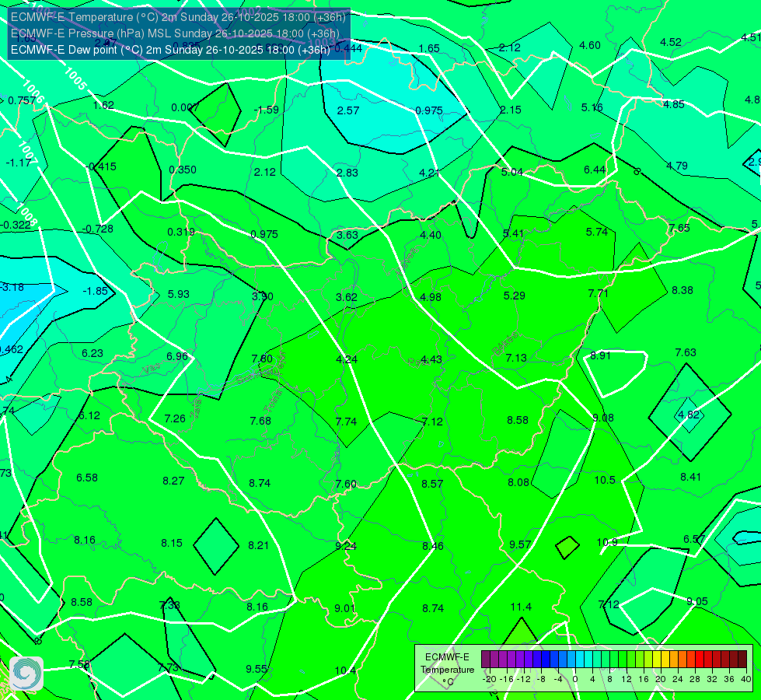Click the map value 5.16
Viewport: 761px width, 700px height.
click(592, 107)
